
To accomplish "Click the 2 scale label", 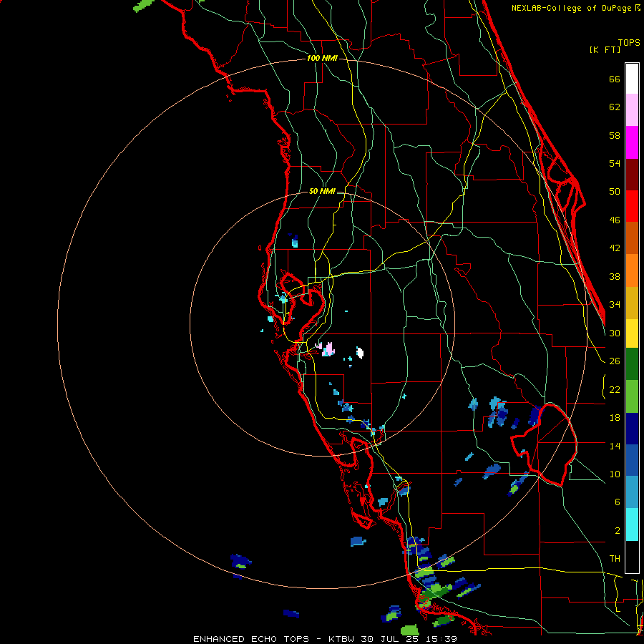I will tap(617, 531).
